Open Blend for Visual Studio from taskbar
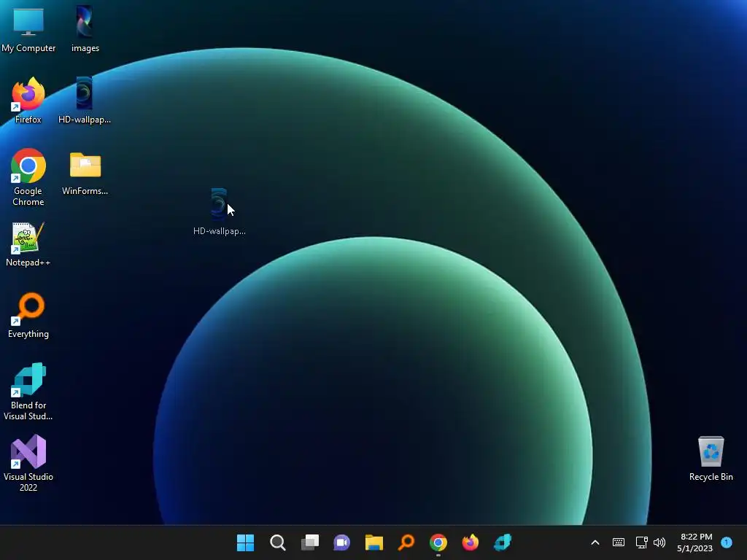Screen dimensions: 747x560 point(503,542)
